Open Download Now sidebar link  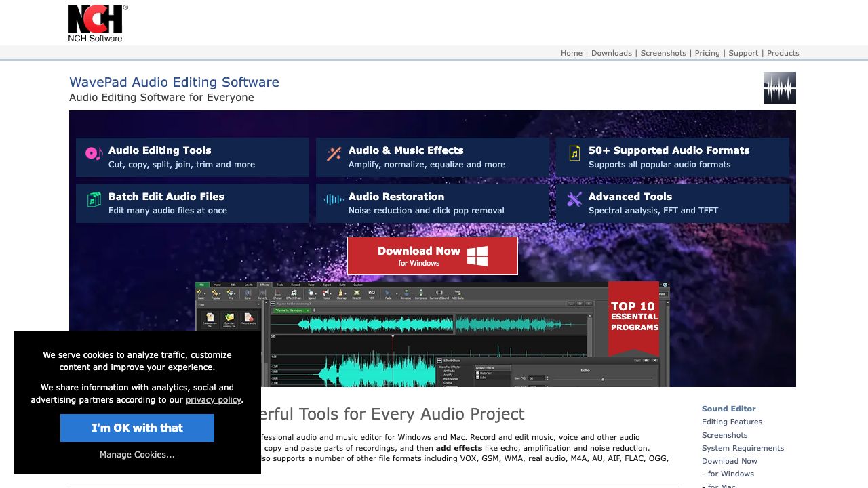(730, 461)
